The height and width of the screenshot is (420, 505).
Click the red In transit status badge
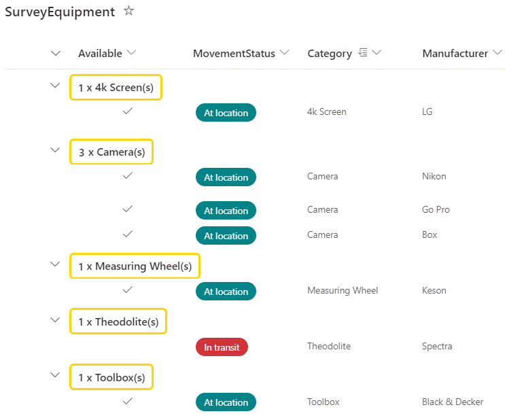pyautogui.click(x=222, y=347)
